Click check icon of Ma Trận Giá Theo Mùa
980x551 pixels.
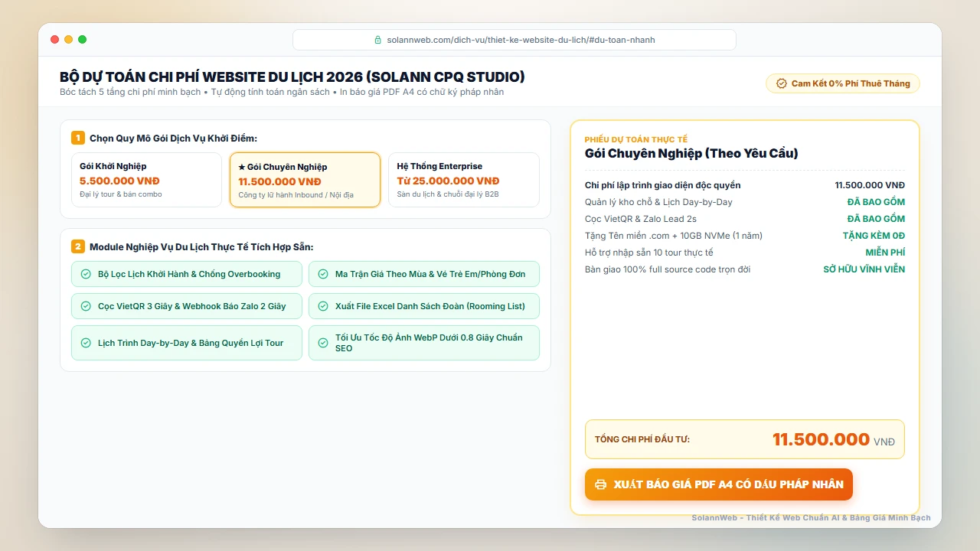tap(323, 274)
